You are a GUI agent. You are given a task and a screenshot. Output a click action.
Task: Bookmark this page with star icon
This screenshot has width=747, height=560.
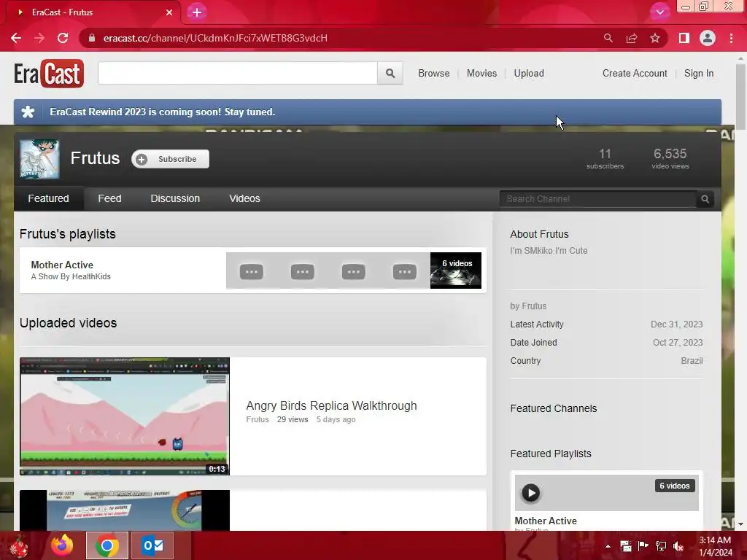coord(655,38)
